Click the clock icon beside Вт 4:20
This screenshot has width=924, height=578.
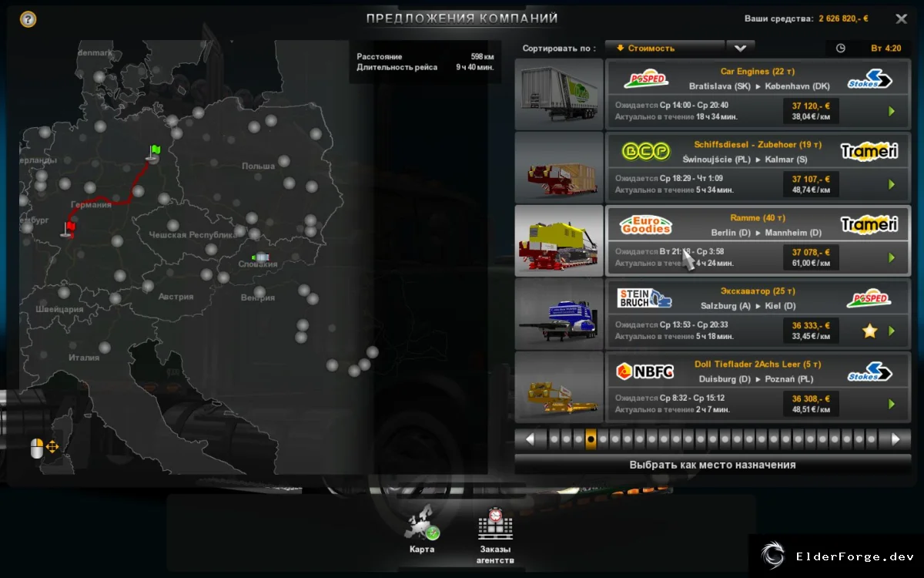(841, 48)
